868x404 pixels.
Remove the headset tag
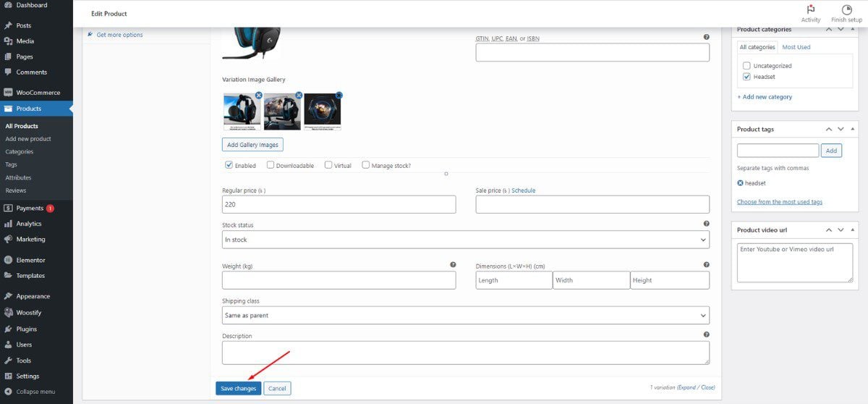point(740,183)
